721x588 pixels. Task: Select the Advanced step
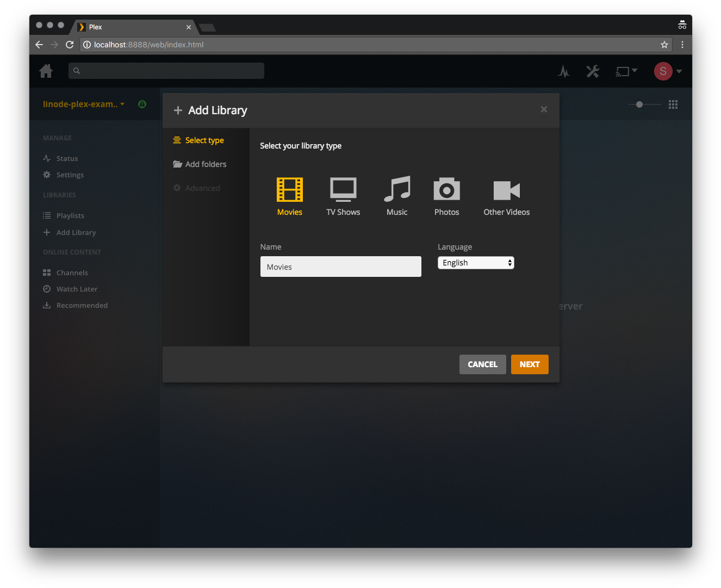coord(203,188)
